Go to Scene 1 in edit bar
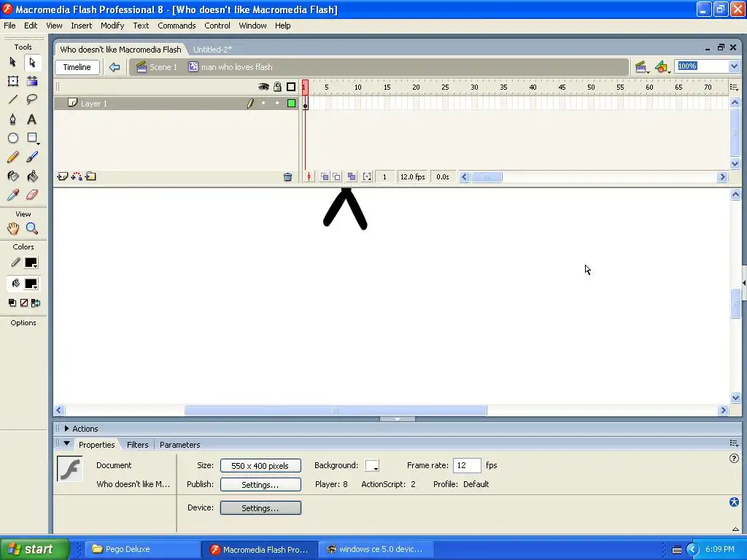 157,67
